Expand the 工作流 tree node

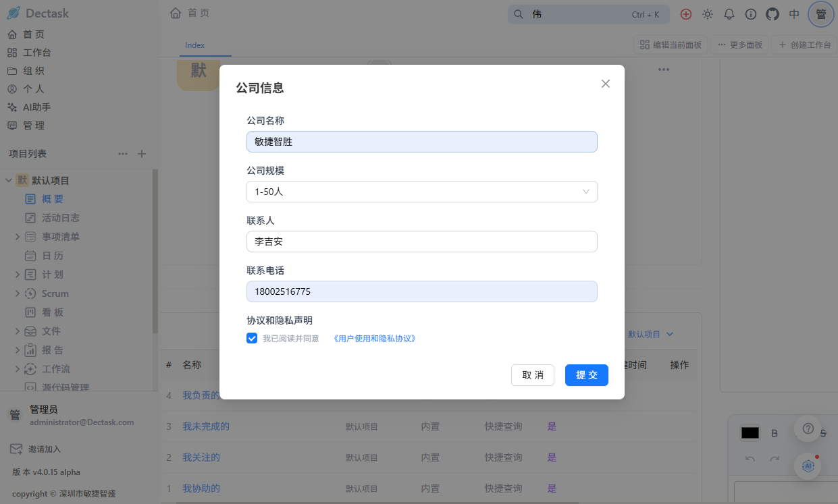tap(18, 369)
